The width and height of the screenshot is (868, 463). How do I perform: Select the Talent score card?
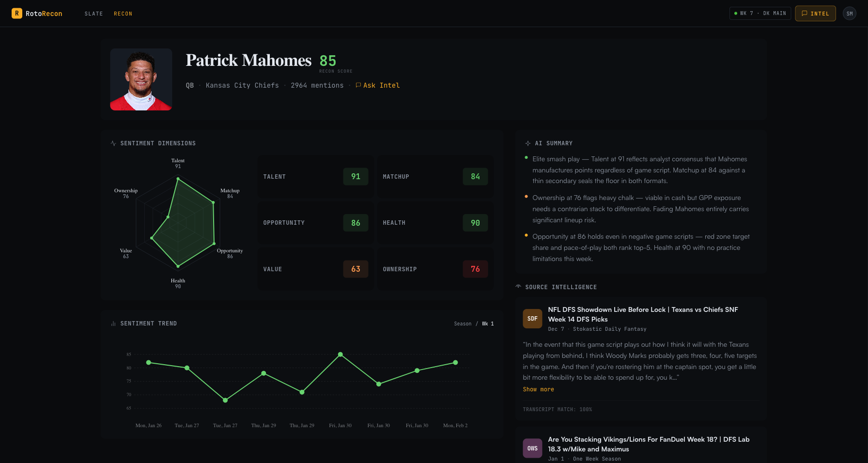[315, 177]
